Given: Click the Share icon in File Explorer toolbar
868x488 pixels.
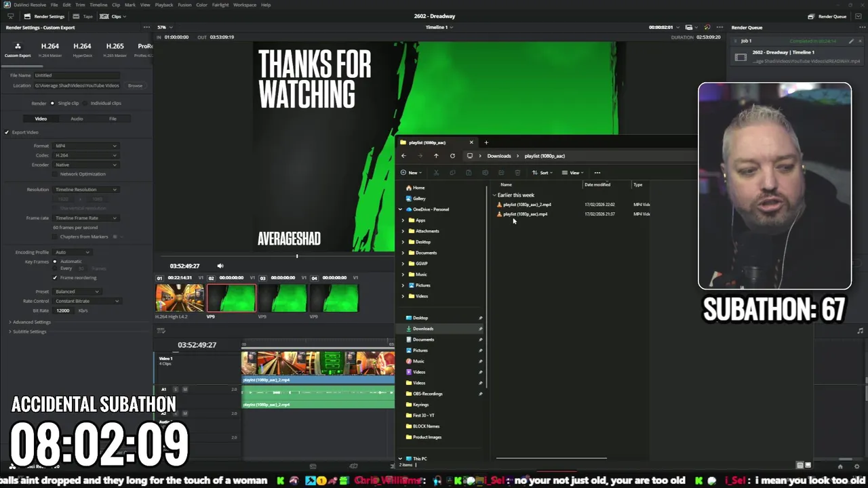Looking at the screenshot, I should pos(501,173).
